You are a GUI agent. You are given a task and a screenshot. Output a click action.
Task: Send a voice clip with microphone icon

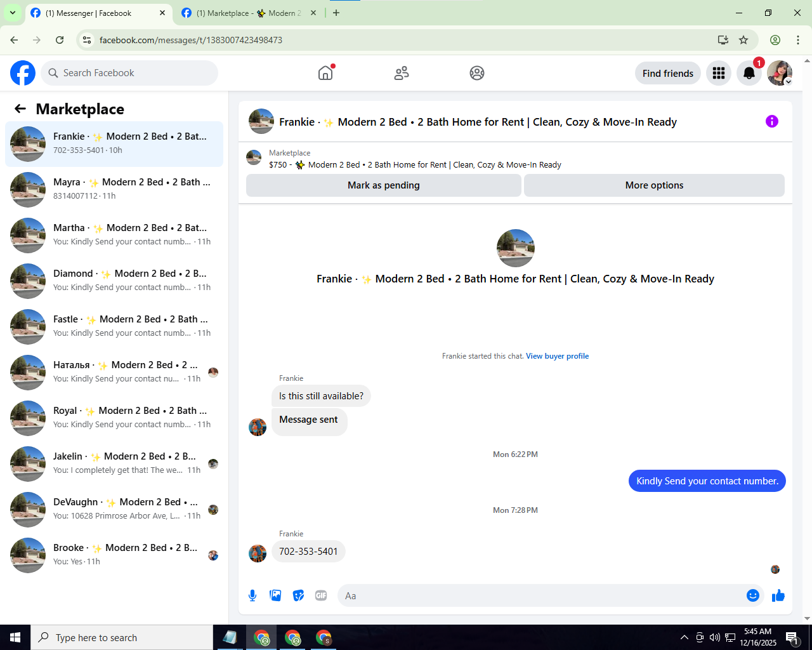(252, 595)
